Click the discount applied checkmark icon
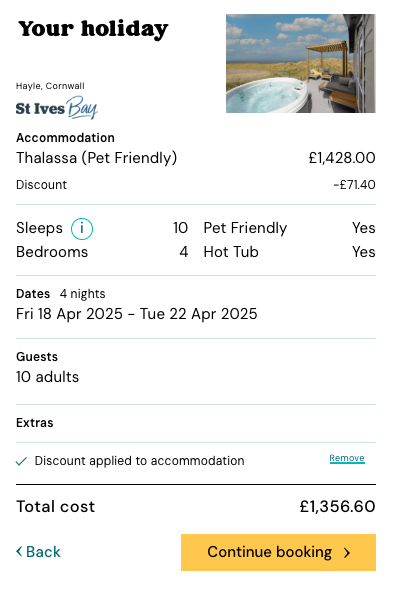394x590 pixels. click(21, 461)
